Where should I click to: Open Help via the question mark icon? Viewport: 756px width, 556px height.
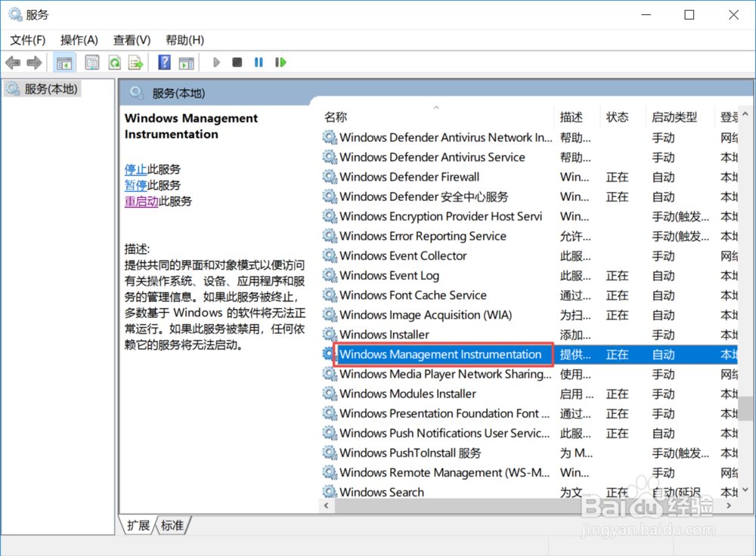click(x=164, y=63)
